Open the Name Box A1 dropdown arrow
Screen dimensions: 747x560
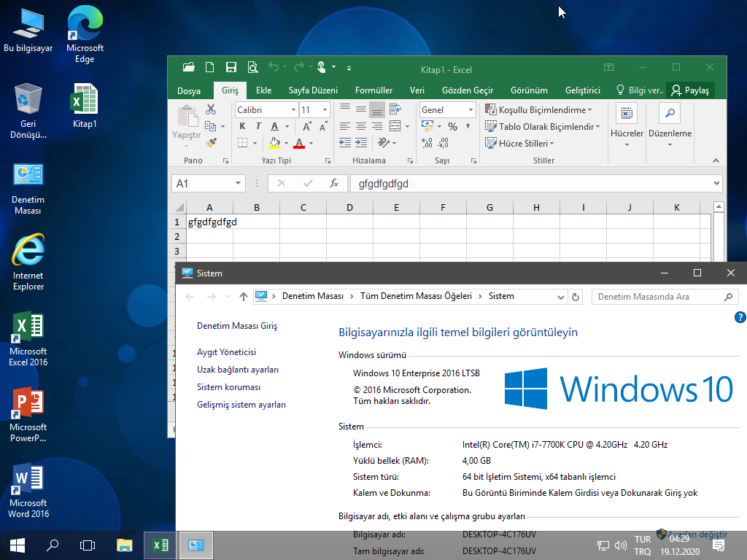[x=238, y=183]
